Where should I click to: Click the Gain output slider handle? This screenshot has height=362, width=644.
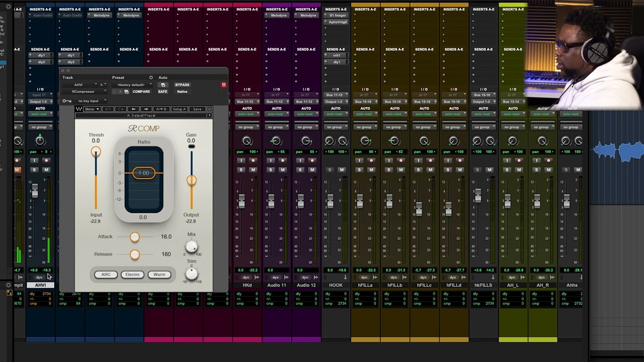click(191, 180)
